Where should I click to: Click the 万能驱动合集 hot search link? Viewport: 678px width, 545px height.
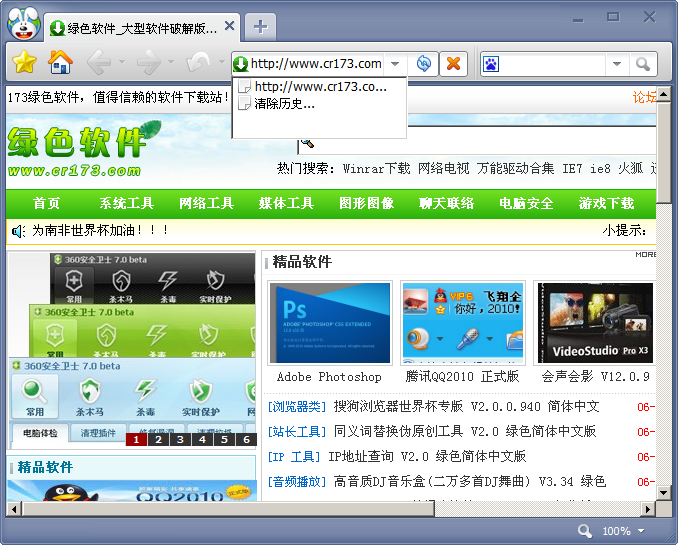(515, 168)
